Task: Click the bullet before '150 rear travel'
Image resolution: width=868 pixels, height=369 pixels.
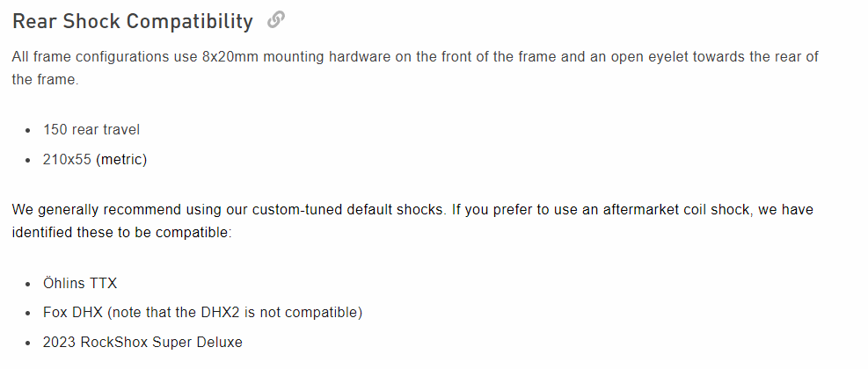Action: click(28, 131)
